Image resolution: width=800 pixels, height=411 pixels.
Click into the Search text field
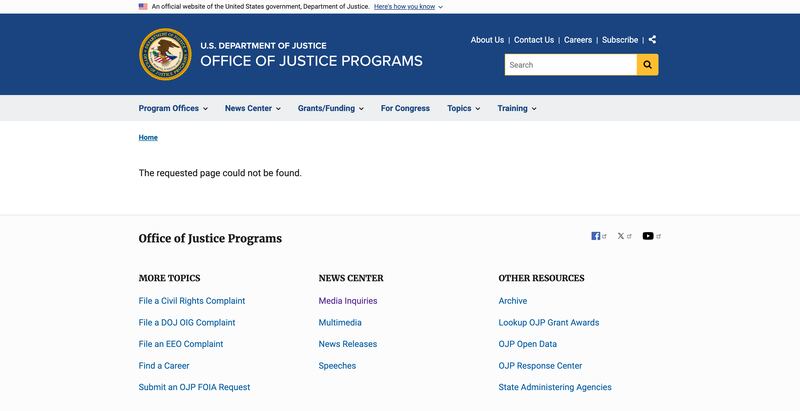[x=570, y=65]
